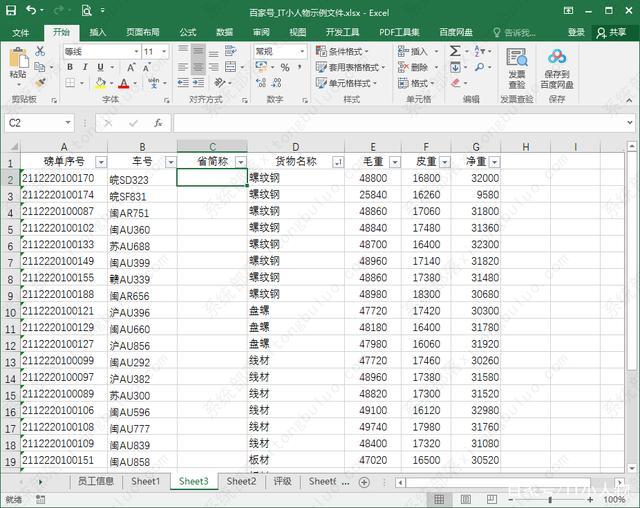Open filter dropdown for 车号 column
640x508 pixels.
click(171, 162)
